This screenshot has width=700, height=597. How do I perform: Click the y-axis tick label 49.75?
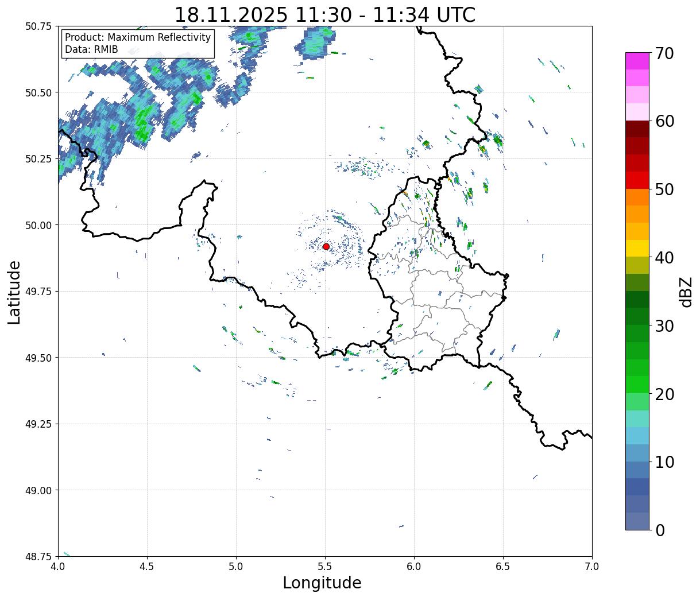pos(38,291)
